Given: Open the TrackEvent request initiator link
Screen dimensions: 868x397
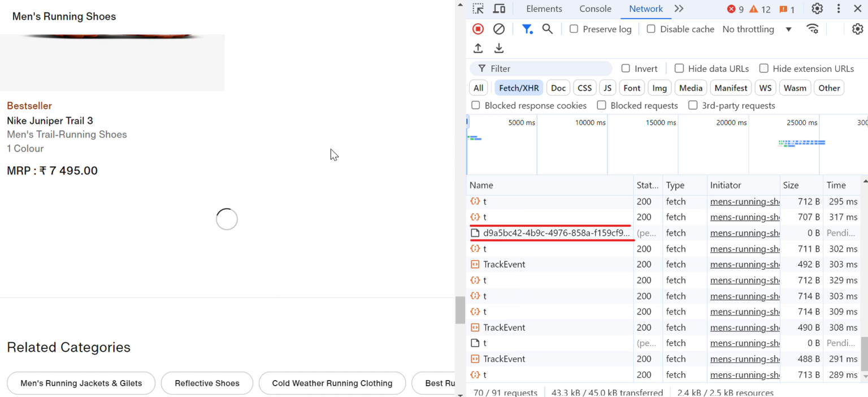Looking at the screenshot, I should pyautogui.click(x=744, y=264).
